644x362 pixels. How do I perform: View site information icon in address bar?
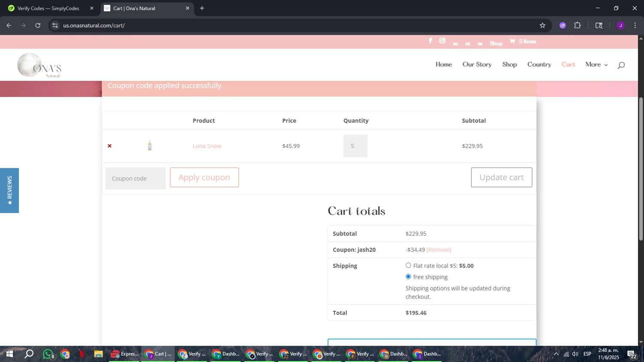55,25
